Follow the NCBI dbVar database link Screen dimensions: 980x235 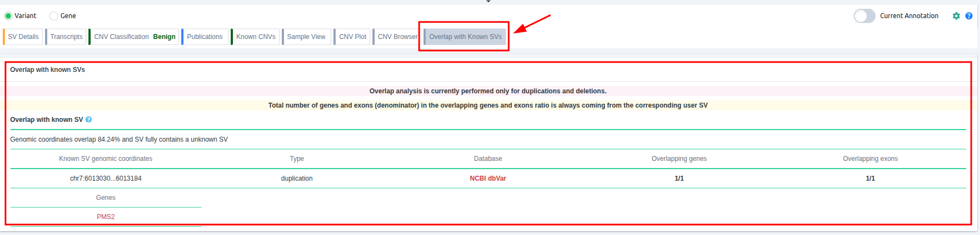point(488,178)
